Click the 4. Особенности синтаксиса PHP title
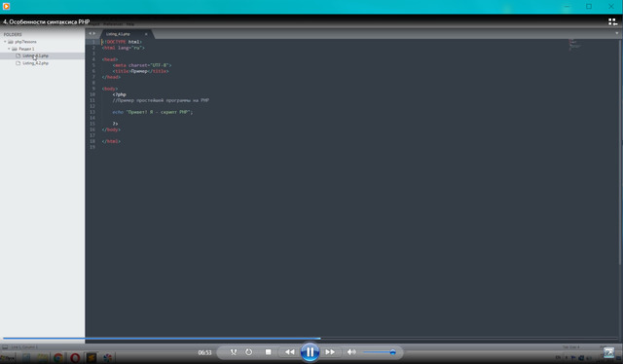The height and width of the screenshot is (364, 623). click(x=46, y=21)
